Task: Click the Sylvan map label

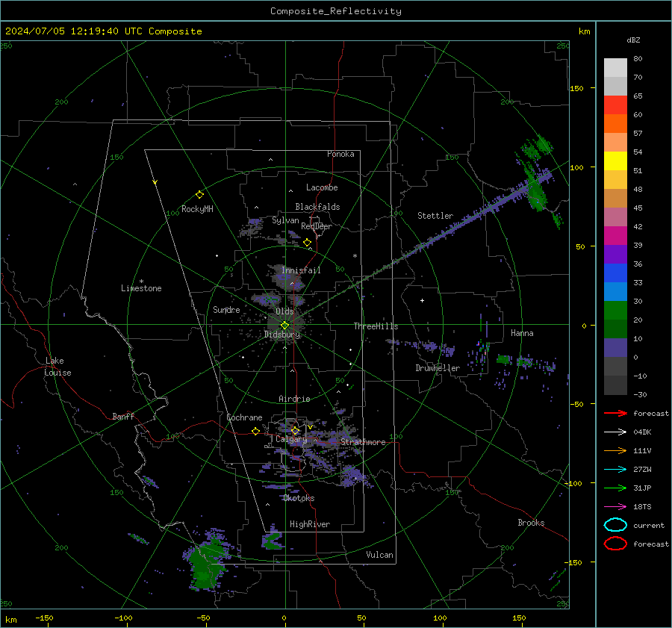Action: [x=285, y=220]
